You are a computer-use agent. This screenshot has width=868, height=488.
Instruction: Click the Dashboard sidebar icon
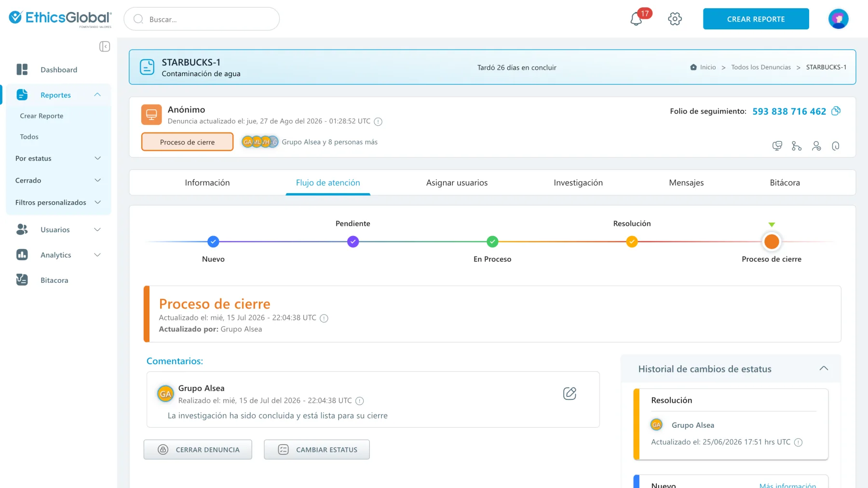pyautogui.click(x=22, y=69)
